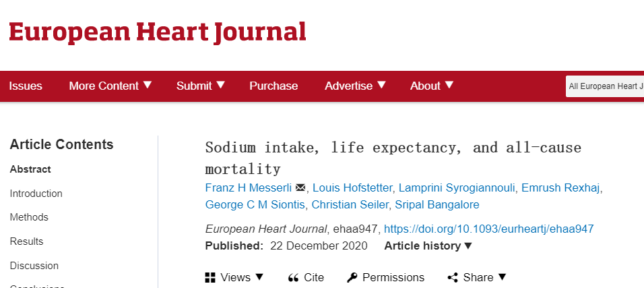Expand the Article history disclosure
Viewport: 644px width, 288px height.
tap(428, 246)
